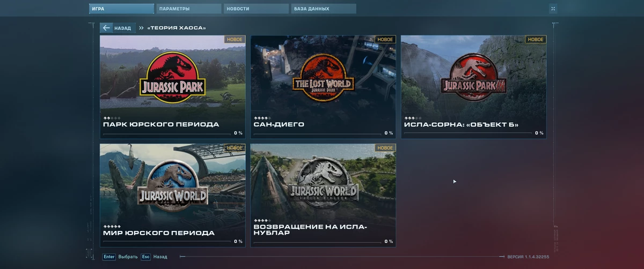Screen dimensions: 644x269
Task: Click НОВОЕ badge on Jurassic Park III card
Action: 536,40
